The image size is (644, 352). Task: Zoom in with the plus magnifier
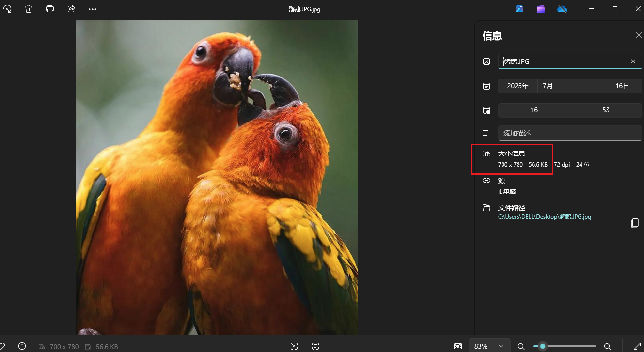[x=607, y=346]
